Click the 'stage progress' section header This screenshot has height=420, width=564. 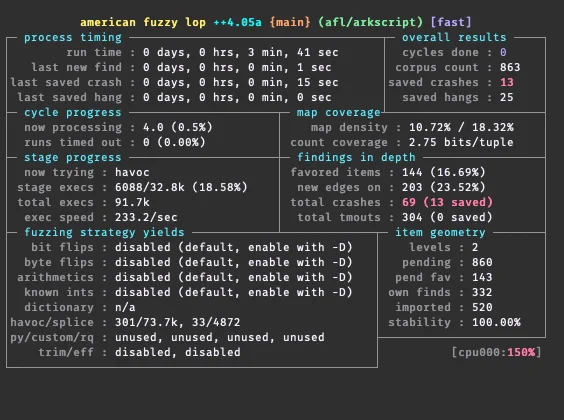coord(73,158)
